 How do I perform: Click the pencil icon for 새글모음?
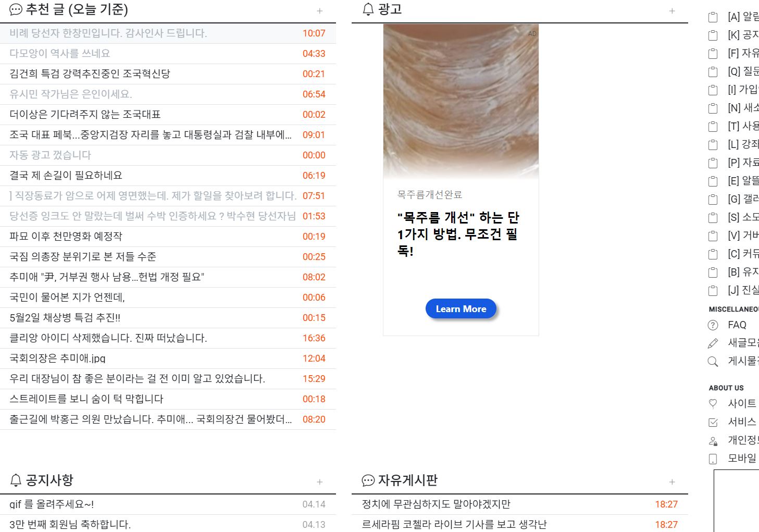coord(713,343)
